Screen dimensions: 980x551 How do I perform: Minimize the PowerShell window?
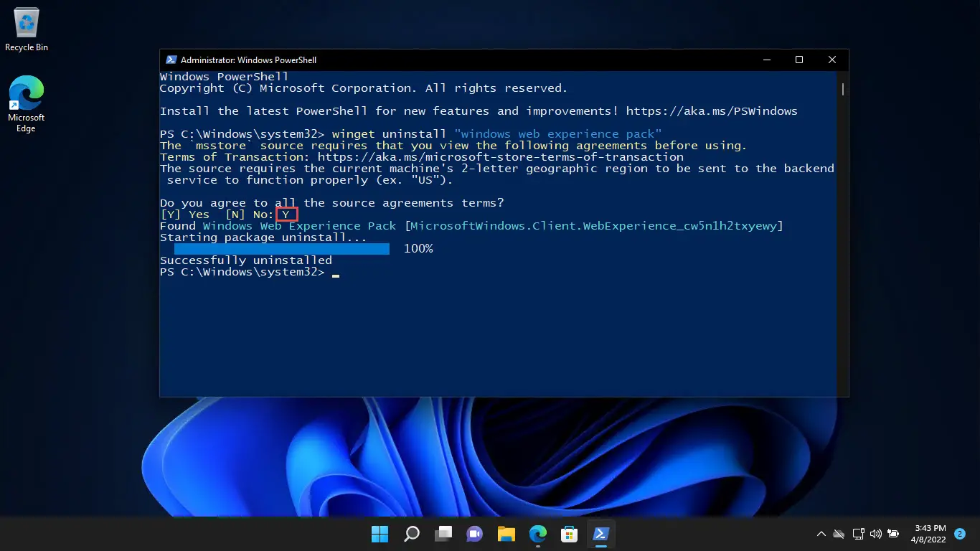pos(767,60)
